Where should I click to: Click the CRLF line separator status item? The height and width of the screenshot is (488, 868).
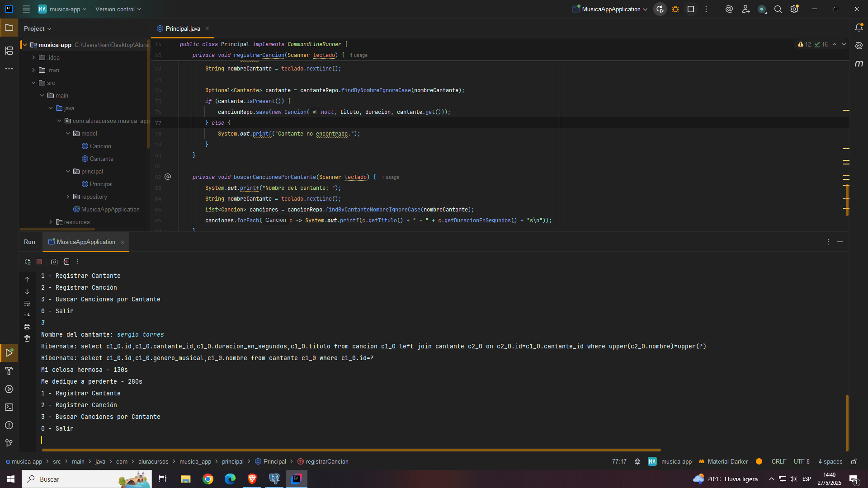[778, 461]
